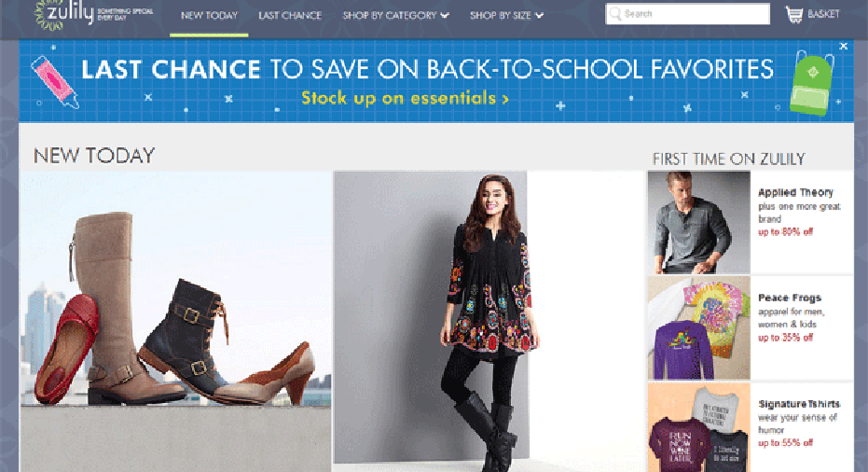
Task: Open the Peace Frogs tie-dye thumbnail
Action: point(699,327)
